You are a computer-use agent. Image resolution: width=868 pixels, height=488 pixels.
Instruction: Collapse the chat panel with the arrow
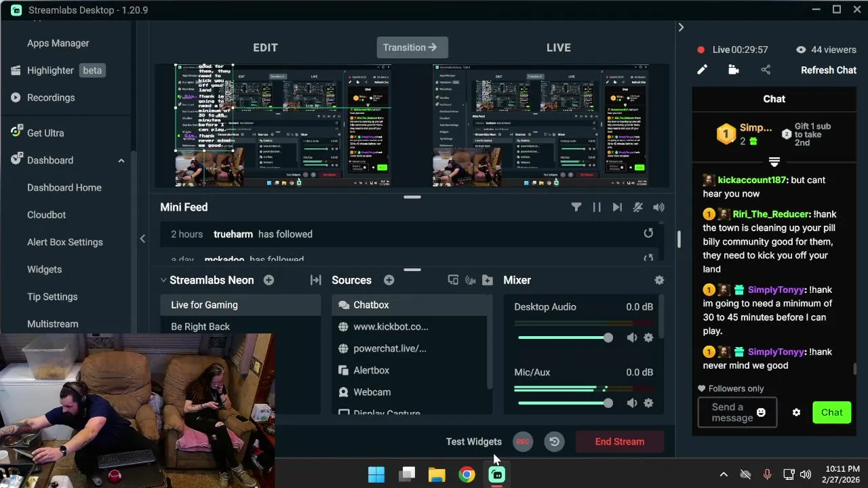(x=681, y=28)
